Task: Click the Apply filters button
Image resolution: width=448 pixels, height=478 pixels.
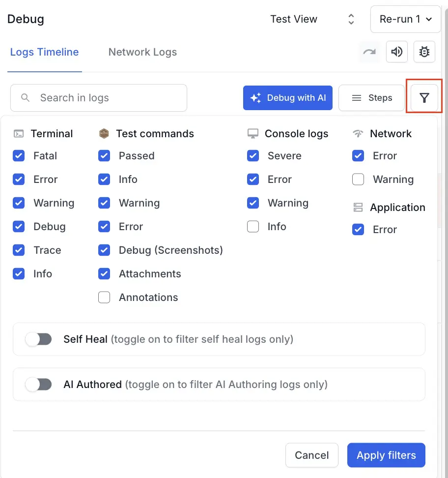Action: (x=386, y=455)
